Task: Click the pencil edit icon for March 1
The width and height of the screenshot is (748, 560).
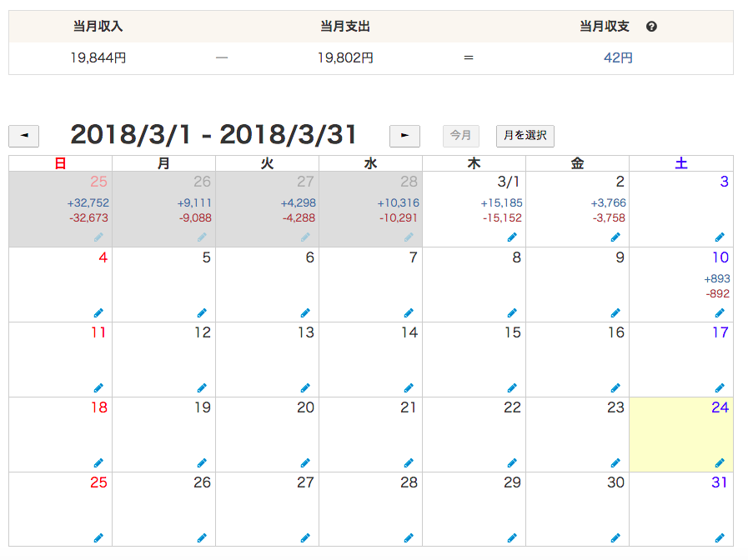Action: click(x=512, y=237)
